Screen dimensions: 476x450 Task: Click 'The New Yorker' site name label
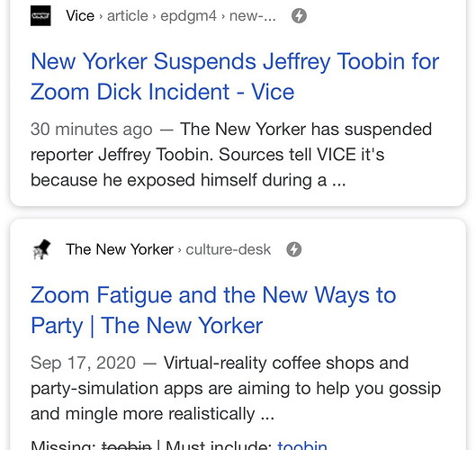[120, 249]
